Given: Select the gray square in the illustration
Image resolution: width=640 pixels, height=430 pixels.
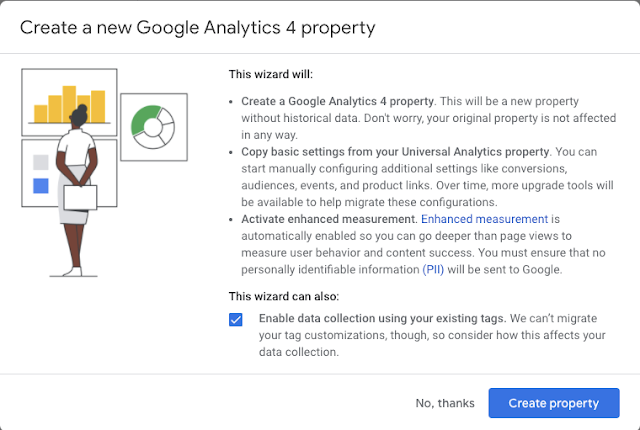Looking at the screenshot, I should [41, 162].
